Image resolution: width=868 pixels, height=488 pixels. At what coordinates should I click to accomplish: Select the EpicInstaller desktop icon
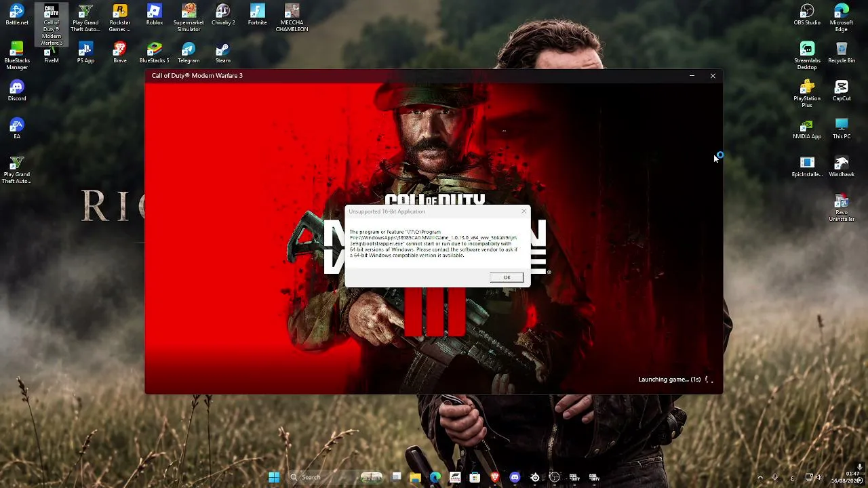(807, 167)
